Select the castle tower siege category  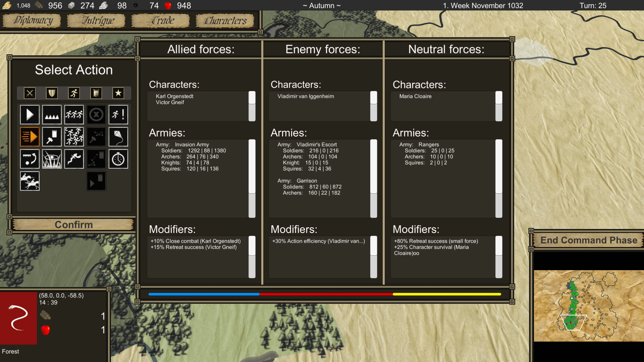tap(96, 93)
